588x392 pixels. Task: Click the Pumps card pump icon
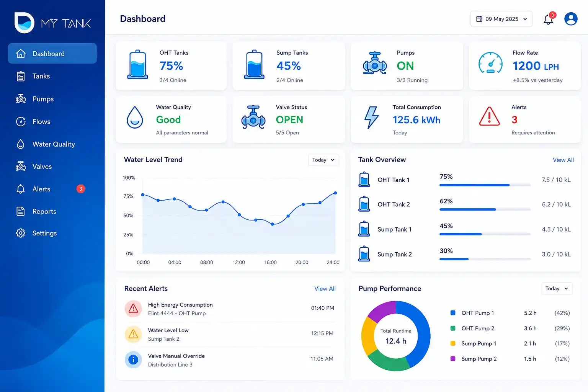[375, 63]
